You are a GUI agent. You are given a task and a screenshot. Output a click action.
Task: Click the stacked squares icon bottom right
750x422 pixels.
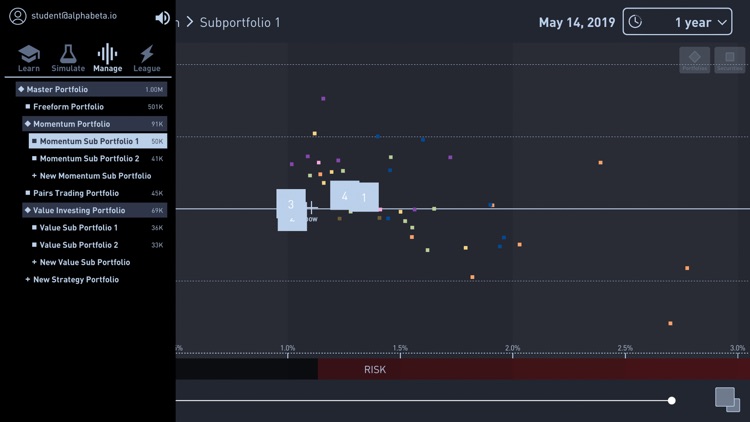tap(727, 399)
